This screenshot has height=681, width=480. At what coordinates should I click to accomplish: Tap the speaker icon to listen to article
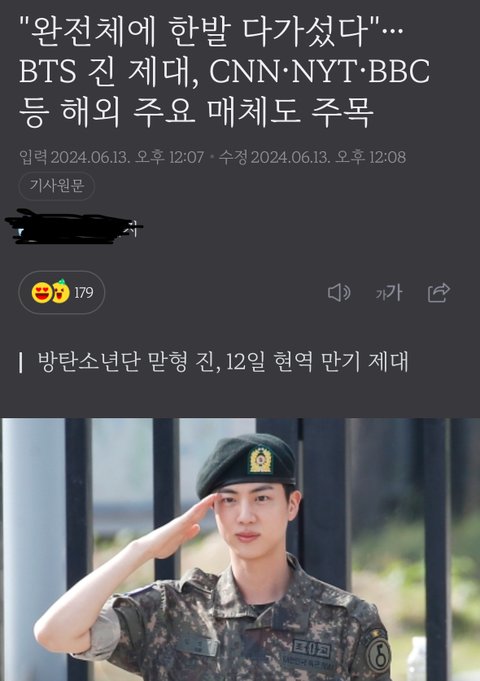(x=339, y=293)
